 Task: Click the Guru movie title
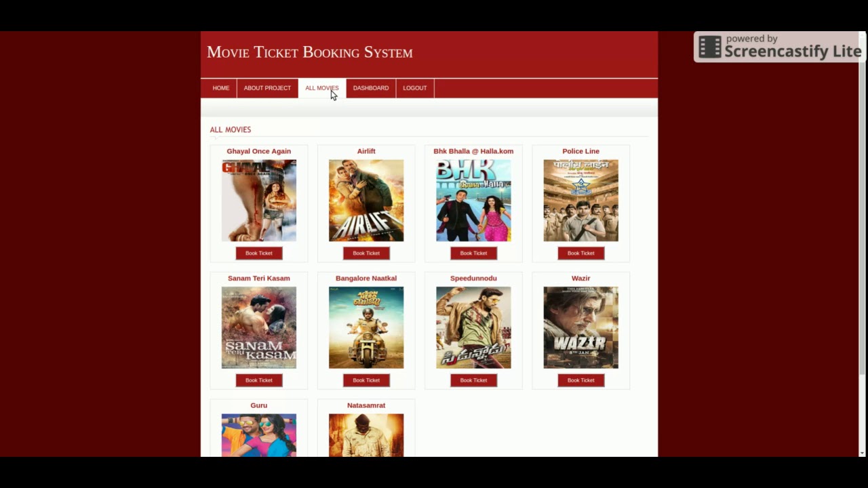(259, 405)
